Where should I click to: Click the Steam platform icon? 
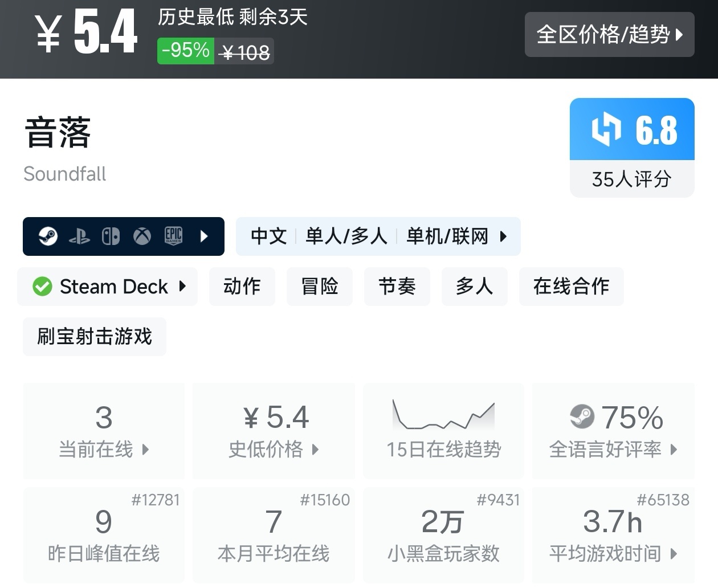coord(48,236)
